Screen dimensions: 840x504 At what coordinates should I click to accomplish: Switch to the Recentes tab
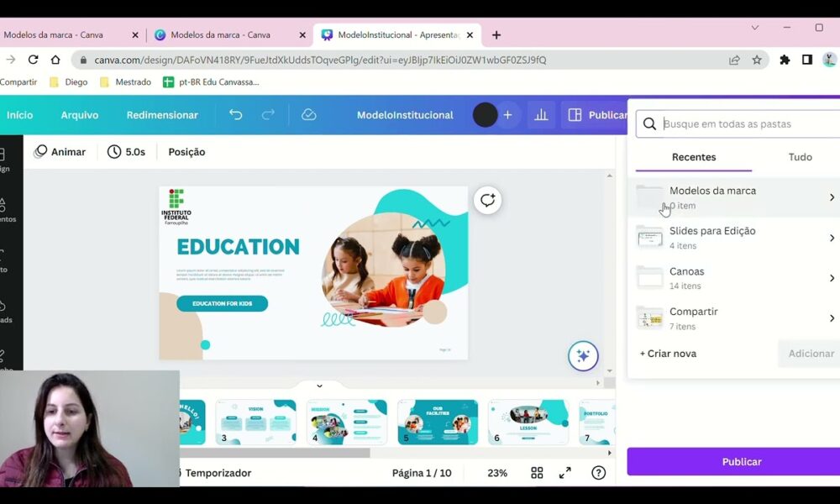[694, 157]
